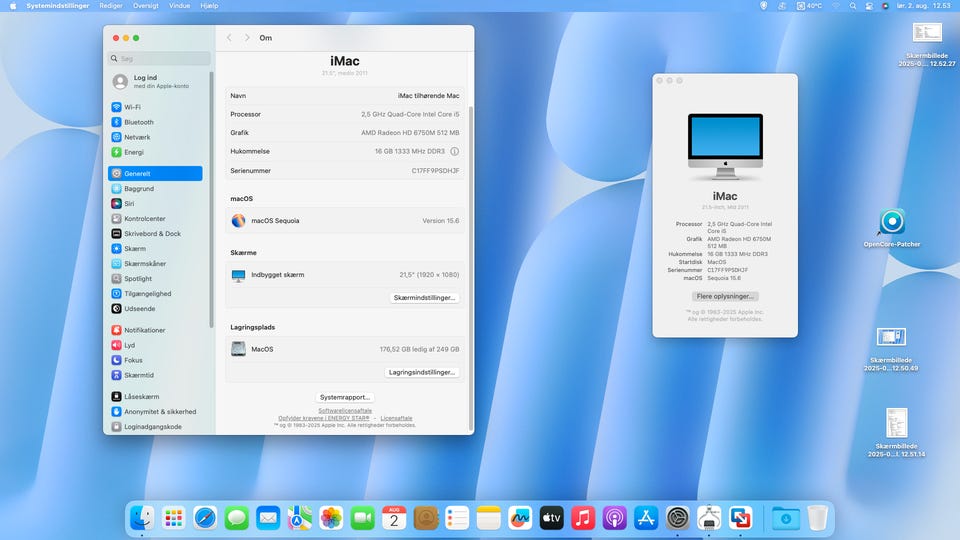Click the settings sidebar scrollbar

click(211, 200)
